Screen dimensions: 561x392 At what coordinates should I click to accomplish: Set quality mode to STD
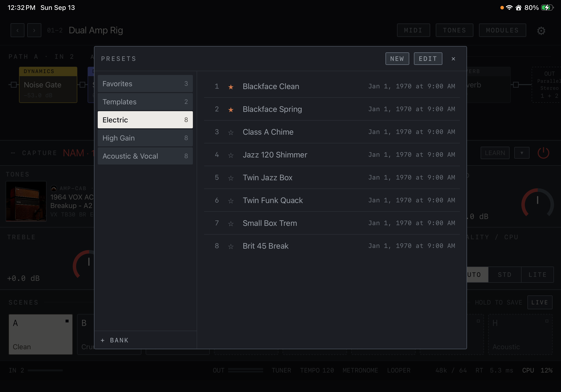tap(505, 275)
